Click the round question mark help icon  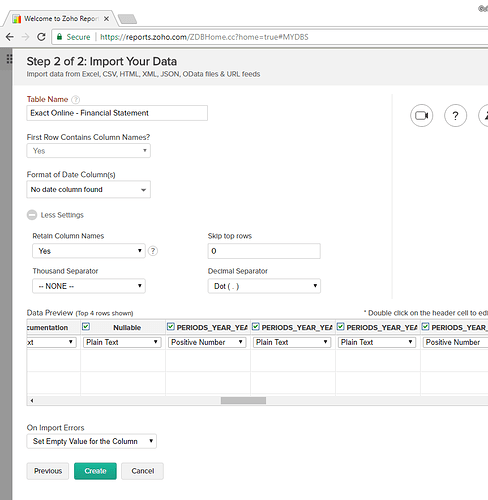(455, 116)
